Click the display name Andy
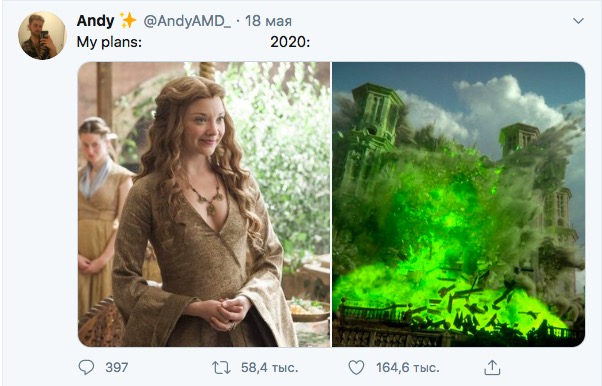Image resolution: width=602 pixels, height=386 pixels. [95, 21]
